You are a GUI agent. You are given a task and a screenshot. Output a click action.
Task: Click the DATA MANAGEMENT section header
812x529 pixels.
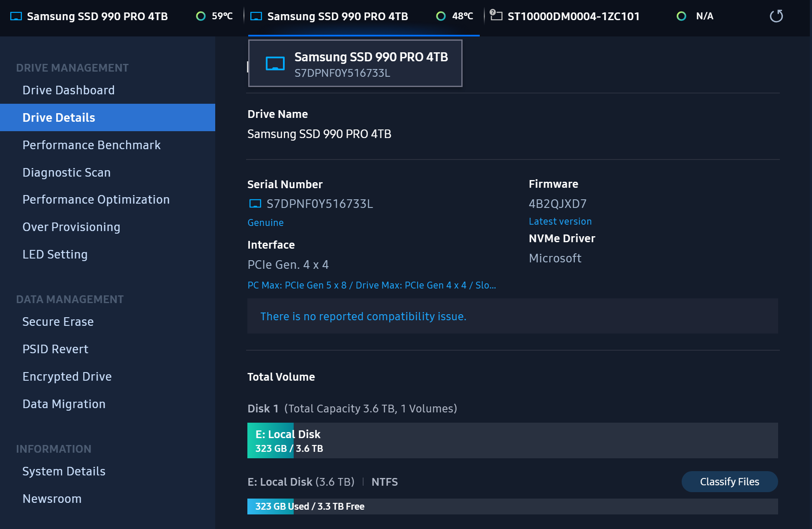69,299
